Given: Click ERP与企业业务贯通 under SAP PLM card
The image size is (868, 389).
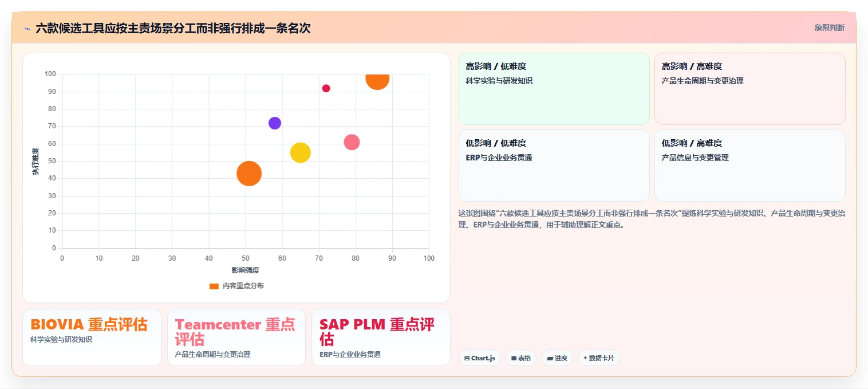Looking at the screenshot, I should (x=350, y=354).
